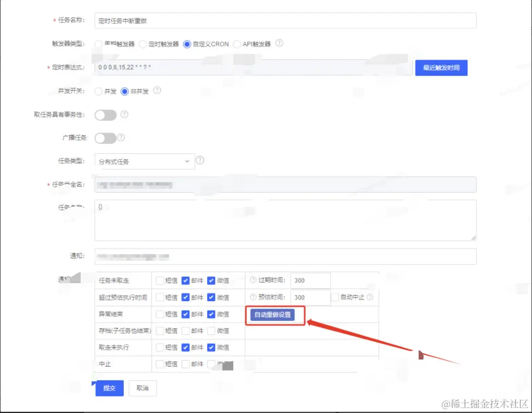532x413 pixels.
Task: Check 短信 for 任务未取走 row
Action: pos(160,280)
